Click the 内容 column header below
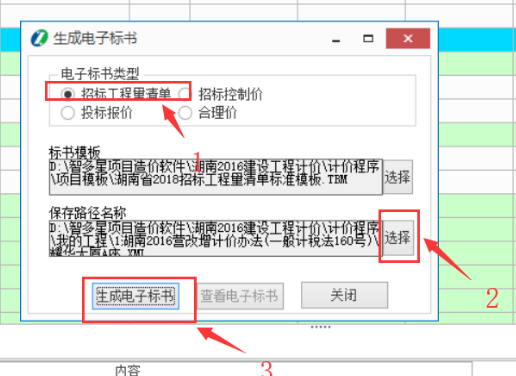This screenshot has width=516, height=376. click(128, 370)
